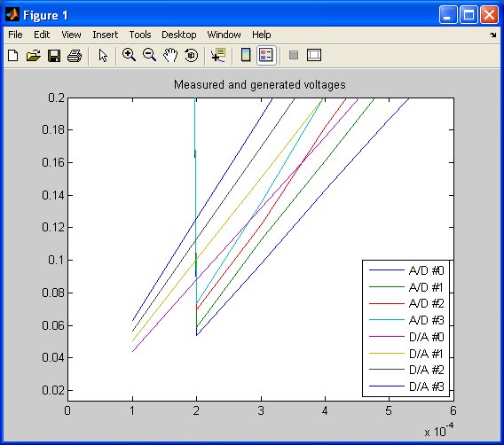Image resolution: width=504 pixels, height=445 pixels.
Task: Open a file via the folder icon
Action: [34, 56]
